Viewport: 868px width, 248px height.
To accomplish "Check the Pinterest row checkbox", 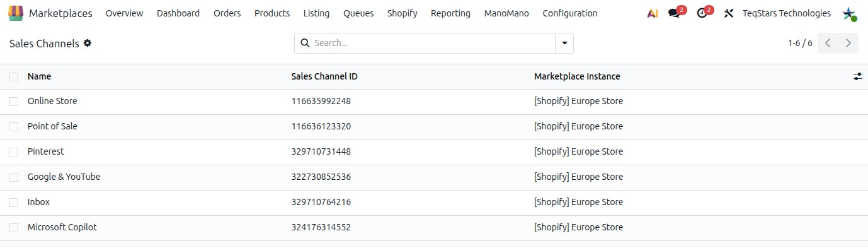I will coord(14,152).
